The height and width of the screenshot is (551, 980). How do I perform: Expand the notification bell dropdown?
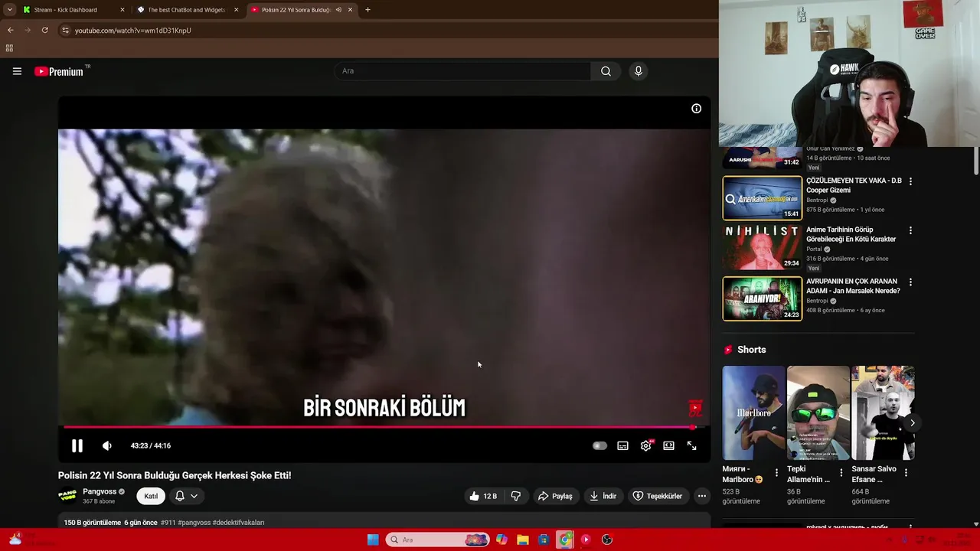[187, 496]
